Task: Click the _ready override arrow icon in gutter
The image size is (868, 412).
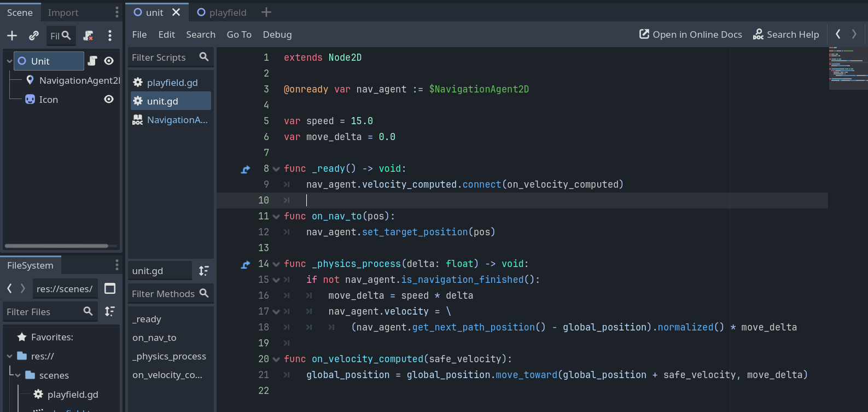Action: click(246, 169)
